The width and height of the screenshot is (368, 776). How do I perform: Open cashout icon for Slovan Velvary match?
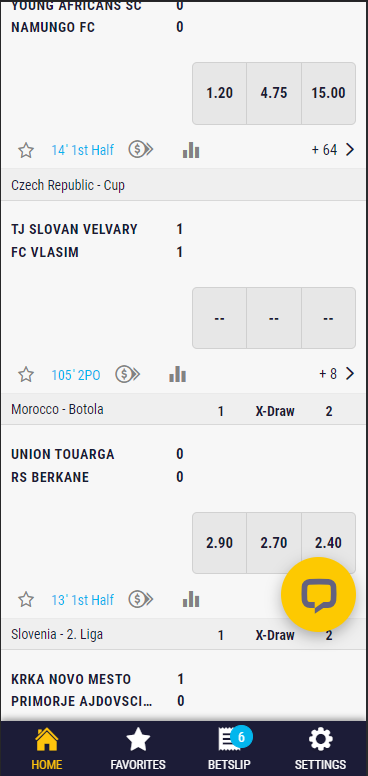coord(128,375)
